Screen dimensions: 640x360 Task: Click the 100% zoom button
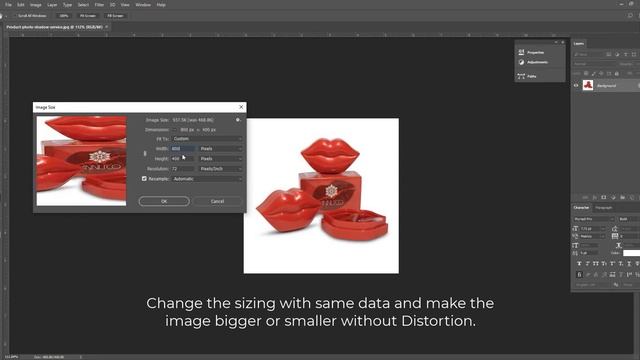tap(64, 16)
